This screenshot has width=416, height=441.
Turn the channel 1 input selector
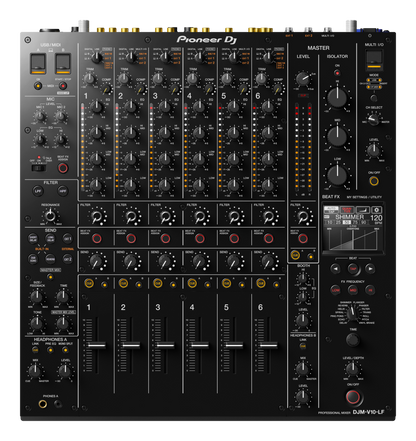[97, 58]
